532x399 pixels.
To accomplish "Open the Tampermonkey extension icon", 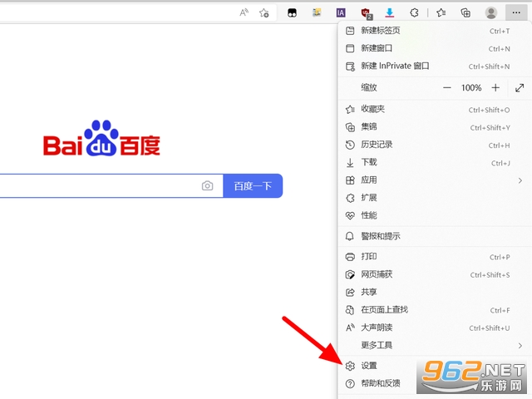I will [292, 13].
